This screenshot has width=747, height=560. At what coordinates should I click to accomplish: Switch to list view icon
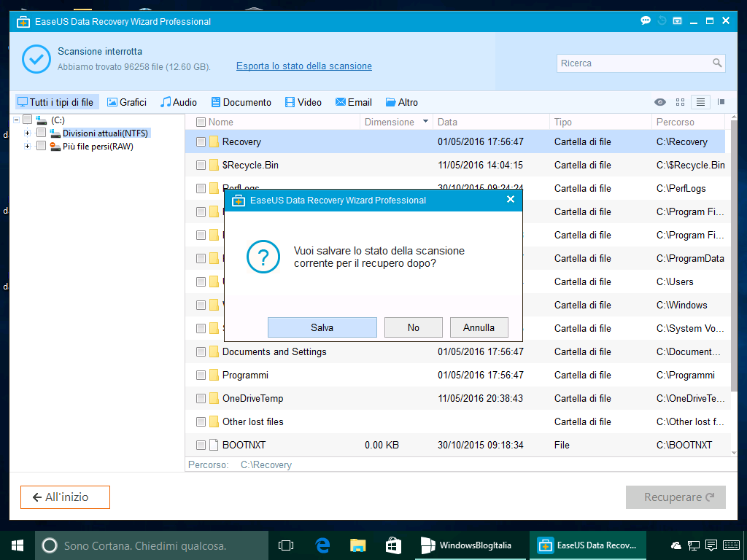tap(700, 102)
